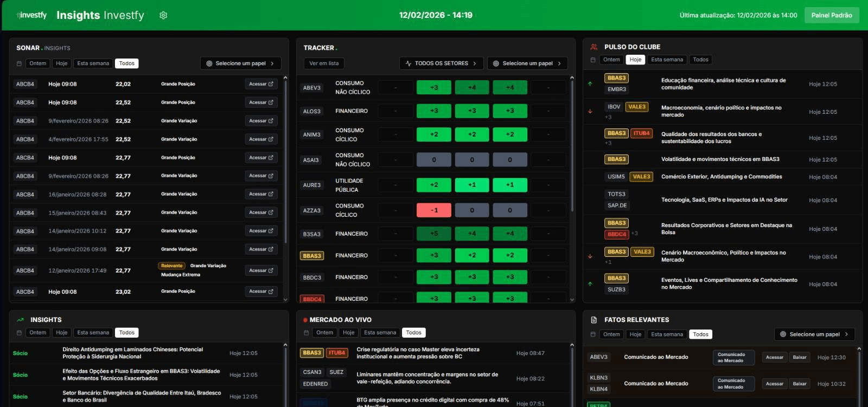Click the Pulso do Clube people icon
The height and width of the screenshot is (407, 868).
(594, 47)
